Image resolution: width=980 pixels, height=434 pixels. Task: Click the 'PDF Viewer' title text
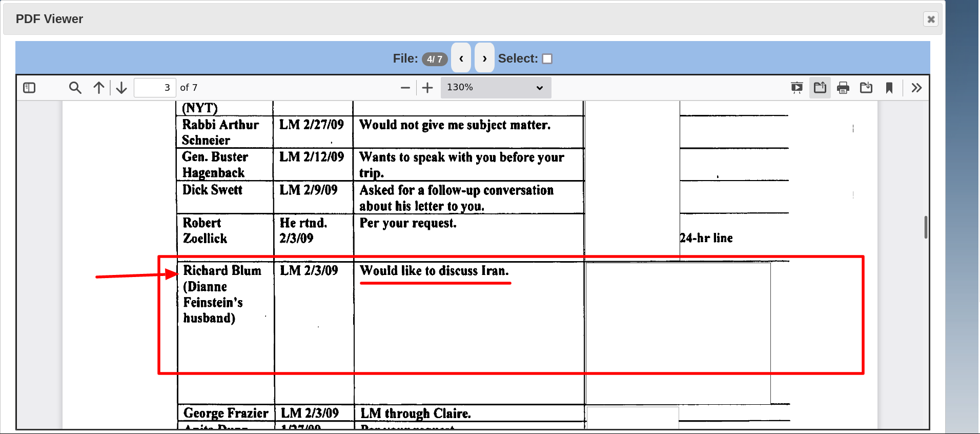click(x=49, y=19)
